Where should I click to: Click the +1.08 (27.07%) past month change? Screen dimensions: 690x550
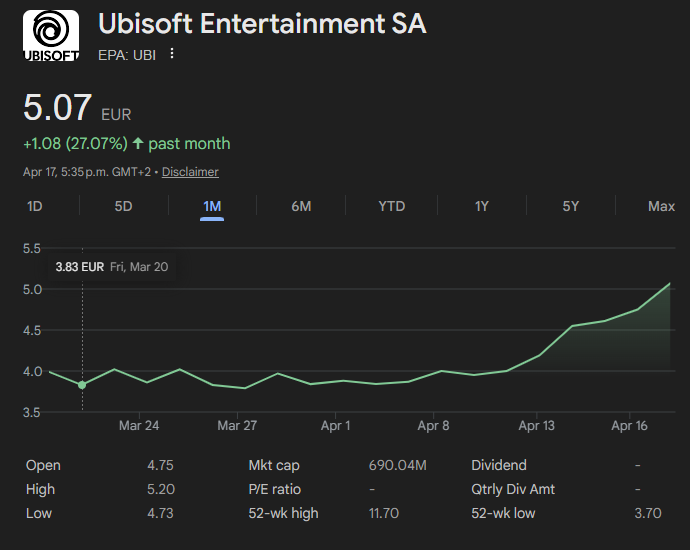(x=127, y=143)
